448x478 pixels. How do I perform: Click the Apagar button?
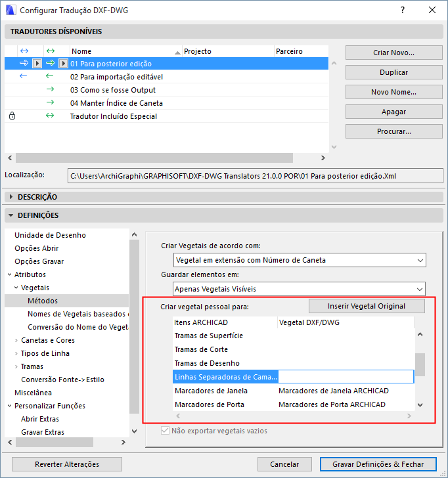393,112
